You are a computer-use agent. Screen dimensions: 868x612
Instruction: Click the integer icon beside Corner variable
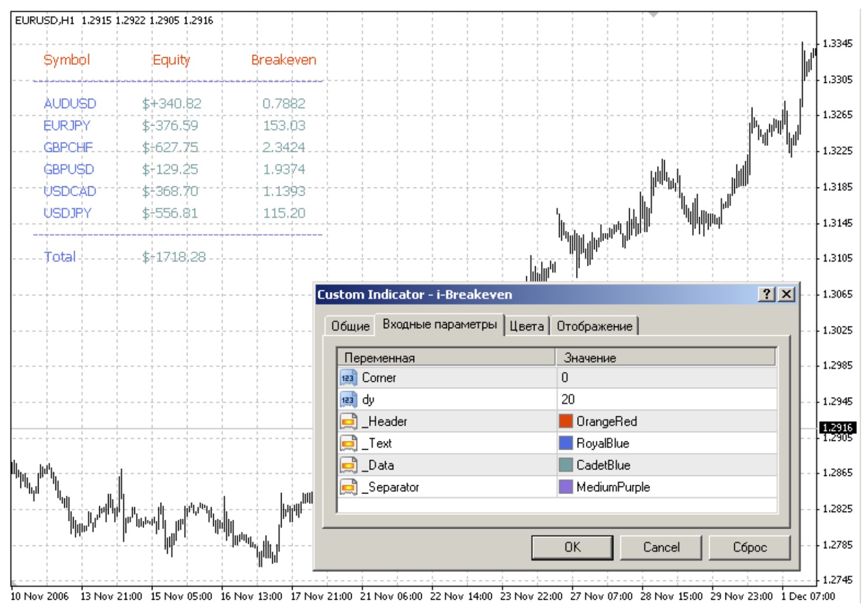[x=348, y=378]
